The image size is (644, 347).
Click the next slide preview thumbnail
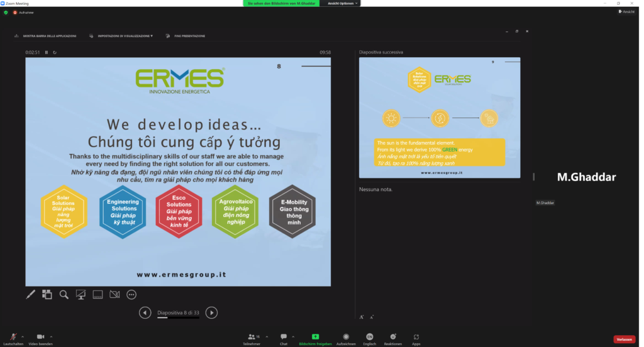[x=439, y=118]
